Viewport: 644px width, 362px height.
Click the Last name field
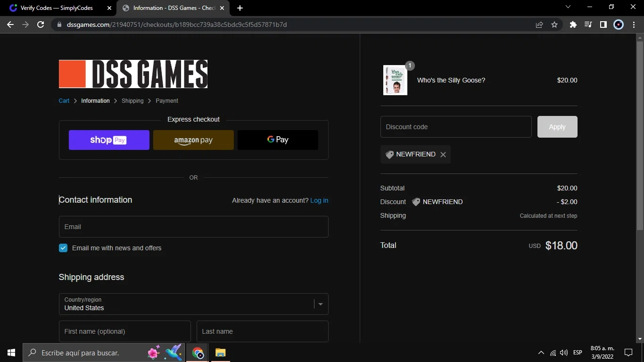point(262,331)
